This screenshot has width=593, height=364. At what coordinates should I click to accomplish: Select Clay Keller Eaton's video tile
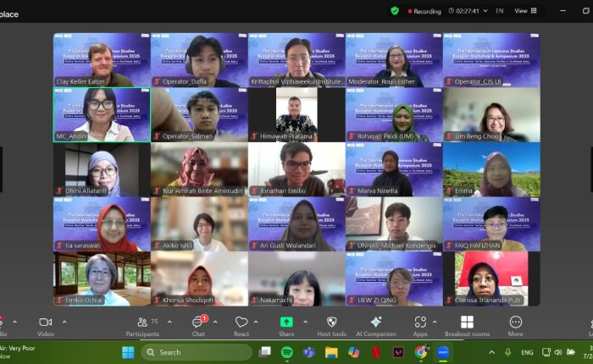tap(102, 60)
